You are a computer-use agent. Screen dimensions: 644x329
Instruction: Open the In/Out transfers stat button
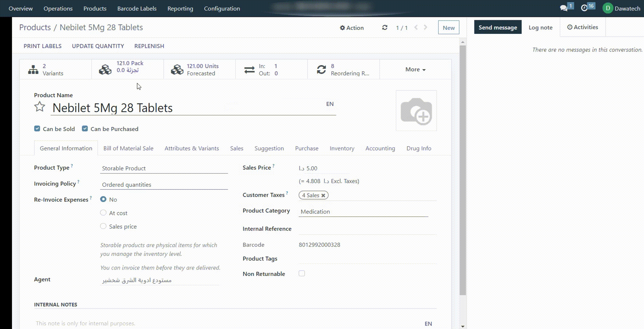(271, 69)
